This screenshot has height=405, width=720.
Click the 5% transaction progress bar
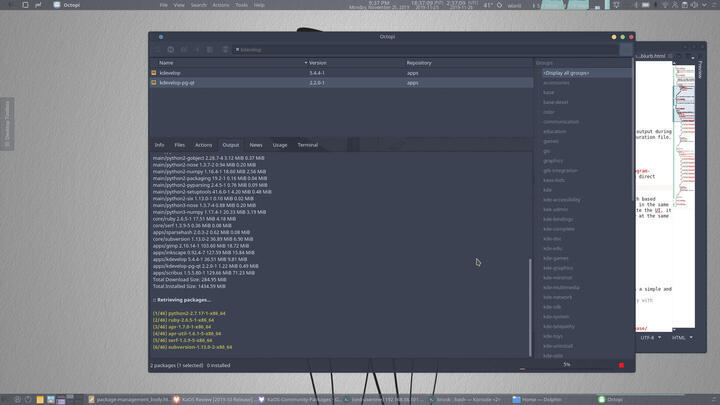pos(567,365)
